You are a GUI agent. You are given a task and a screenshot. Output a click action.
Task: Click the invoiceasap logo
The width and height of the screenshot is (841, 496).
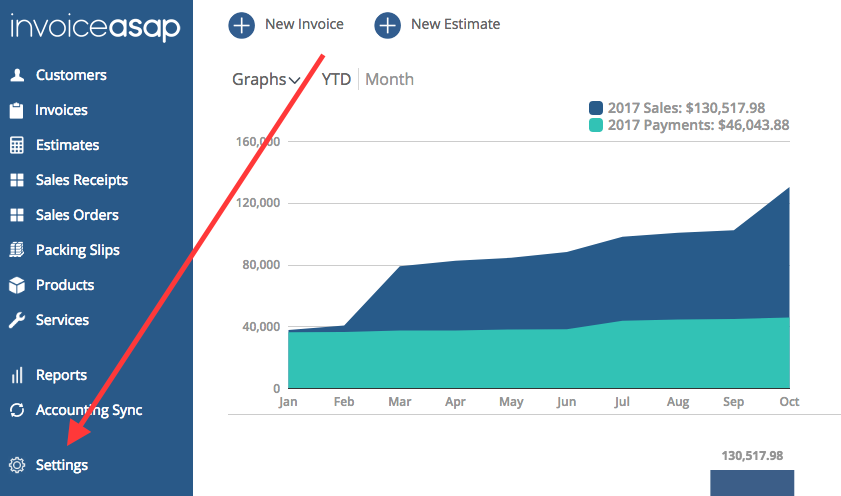pyautogui.click(x=95, y=28)
